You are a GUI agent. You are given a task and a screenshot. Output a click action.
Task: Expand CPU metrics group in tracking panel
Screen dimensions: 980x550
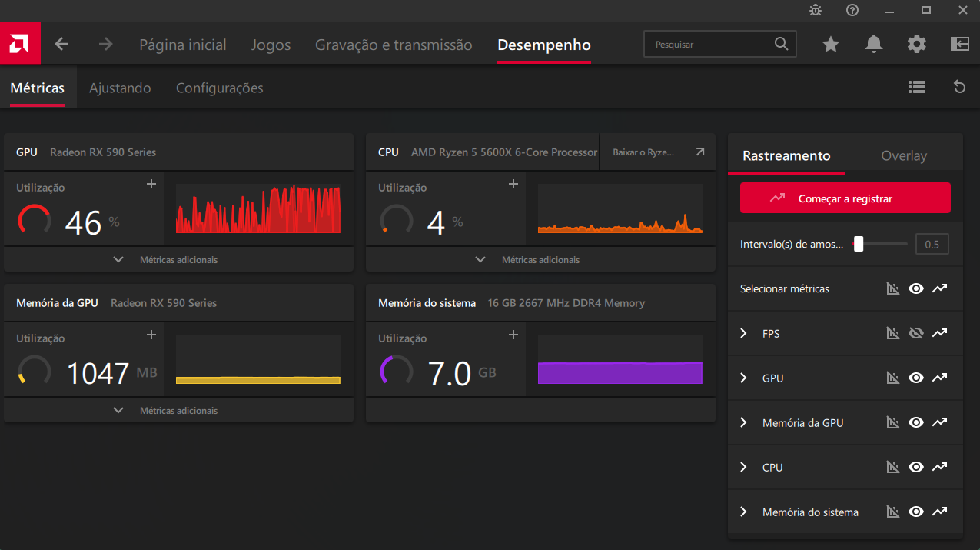[x=743, y=468]
